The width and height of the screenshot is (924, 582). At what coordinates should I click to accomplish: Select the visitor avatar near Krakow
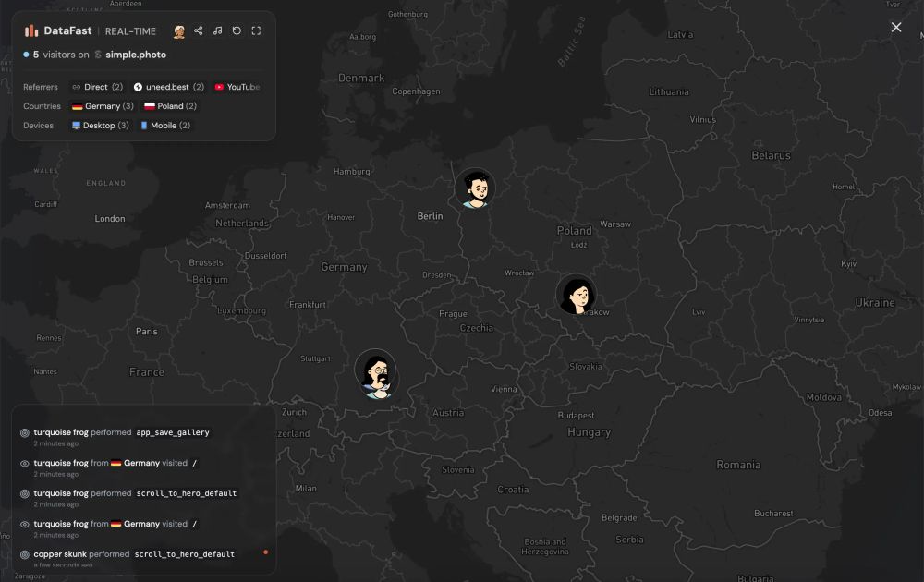tap(577, 295)
